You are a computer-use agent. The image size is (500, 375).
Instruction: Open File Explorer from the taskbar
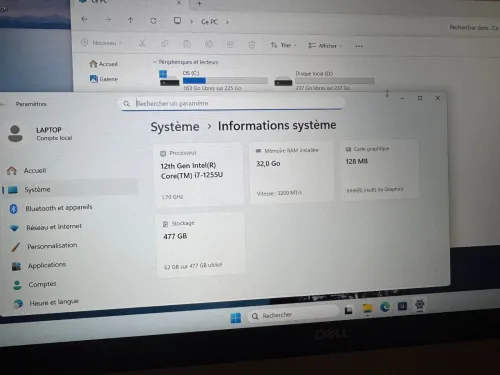coord(367,309)
